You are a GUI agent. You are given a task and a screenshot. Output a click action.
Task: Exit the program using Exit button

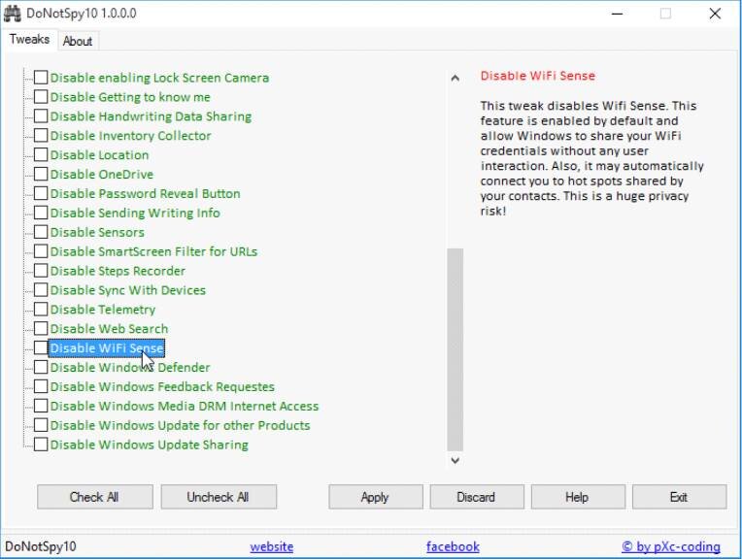click(x=679, y=497)
